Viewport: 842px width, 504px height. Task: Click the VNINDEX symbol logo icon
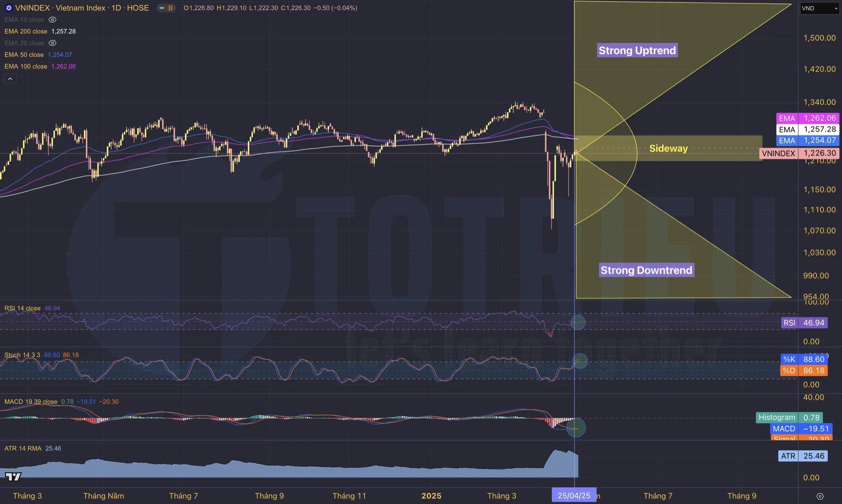click(8, 8)
